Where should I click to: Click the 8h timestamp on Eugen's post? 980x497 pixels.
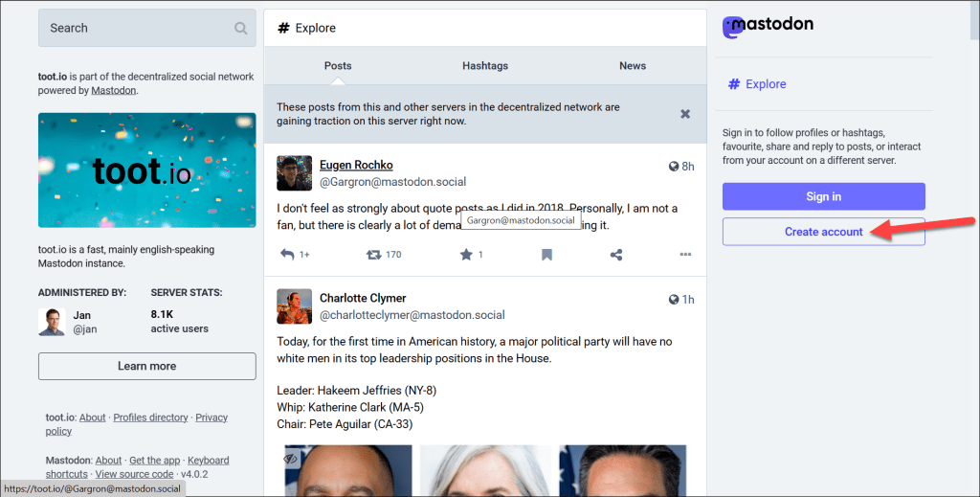pyautogui.click(x=687, y=167)
